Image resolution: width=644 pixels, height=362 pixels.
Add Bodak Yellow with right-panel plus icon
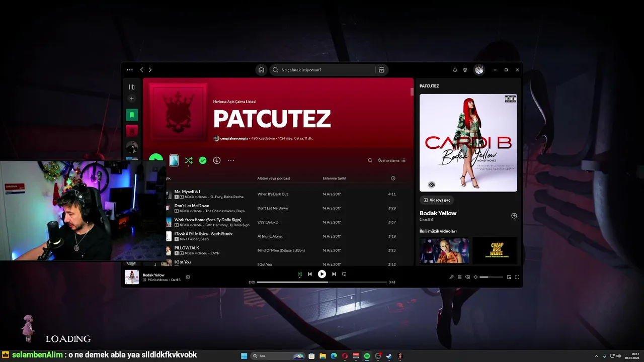514,216
